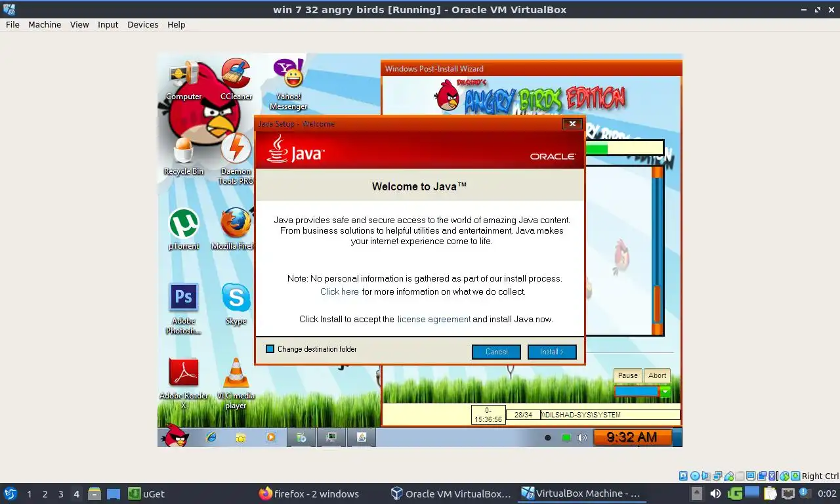Open µTorrent desktop shortcut
The height and width of the screenshot is (504, 840).
[184, 230]
